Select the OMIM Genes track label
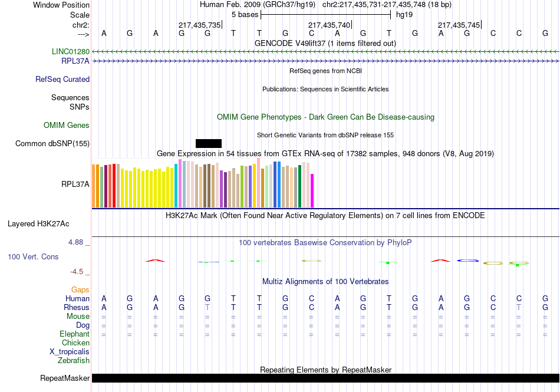 click(67, 126)
